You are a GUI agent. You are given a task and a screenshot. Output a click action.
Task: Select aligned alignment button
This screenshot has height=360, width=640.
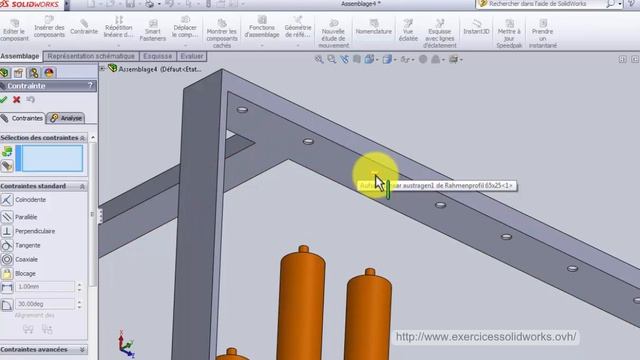pyautogui.click(x=28, y=329)
